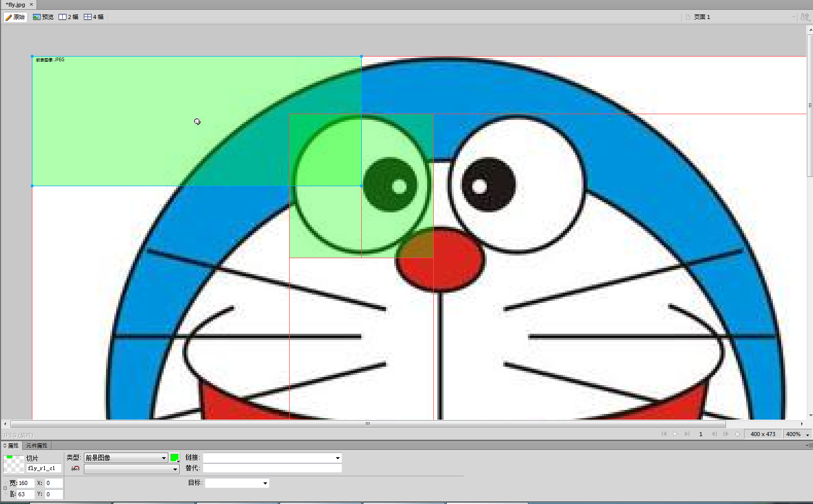
Task: Click the Y position field
Action: 54,494
